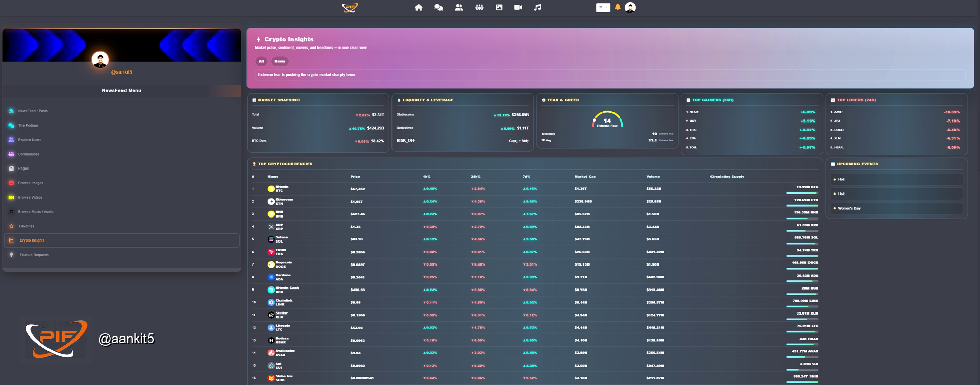Click the music note icon in top bar
Screen dimensions: 980x385
pos(537,8)
